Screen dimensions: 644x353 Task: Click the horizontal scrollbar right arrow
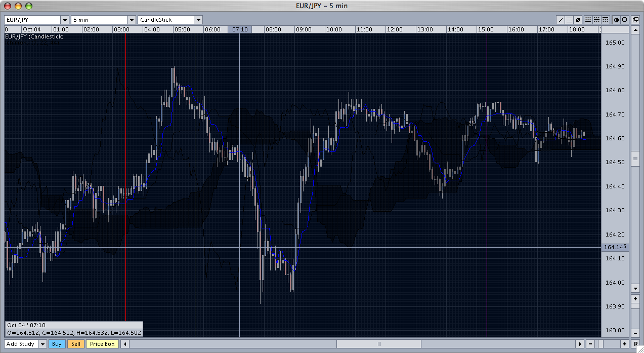pos(580,344)
